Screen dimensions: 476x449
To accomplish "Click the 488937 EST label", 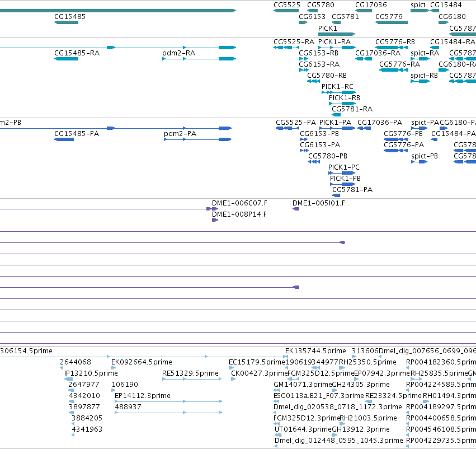I will pyautogui.click(x=128, y=407).
